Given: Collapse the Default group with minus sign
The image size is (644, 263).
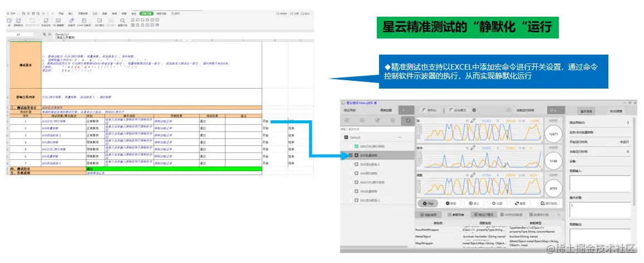Looking at the screenshot, I should click(x=400, y=138).
